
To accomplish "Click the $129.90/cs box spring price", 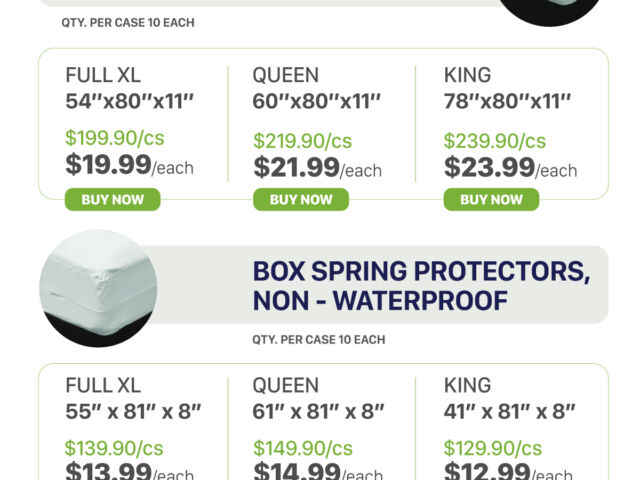I will [x=493, y=448].
